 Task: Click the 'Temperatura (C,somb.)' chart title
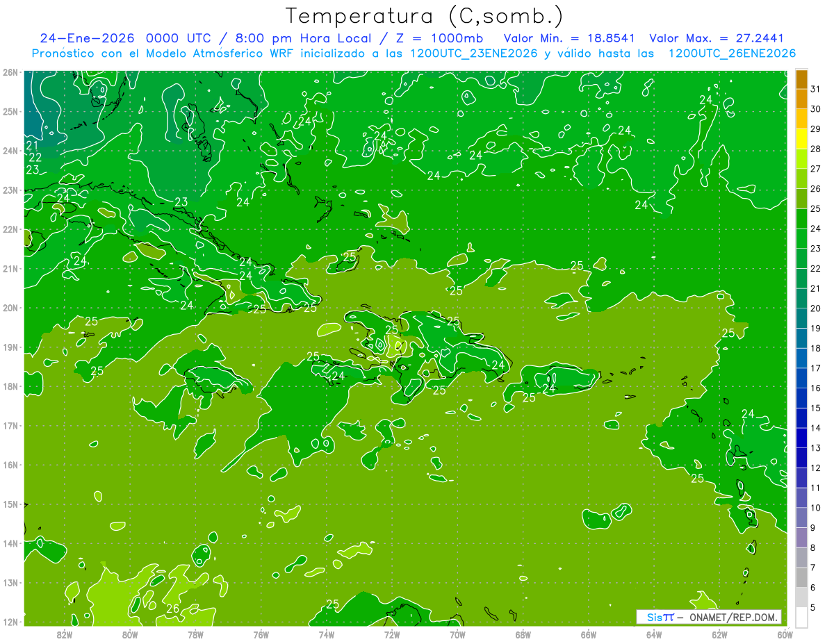pyautogui.click(x=425, y=16)
